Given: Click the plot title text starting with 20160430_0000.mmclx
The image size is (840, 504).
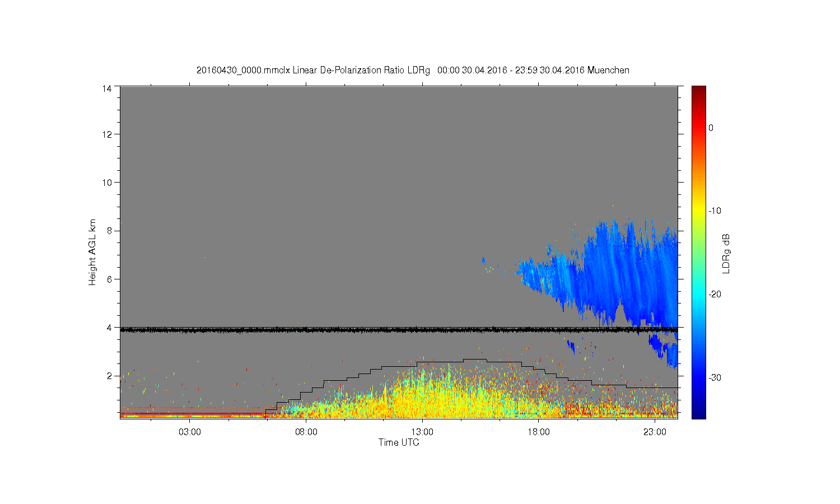Looking at the screenshot, I should tap(413, 71).
